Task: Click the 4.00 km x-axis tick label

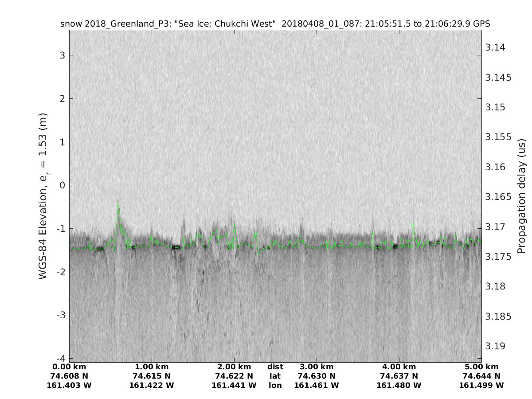Action: pos(399,367)
